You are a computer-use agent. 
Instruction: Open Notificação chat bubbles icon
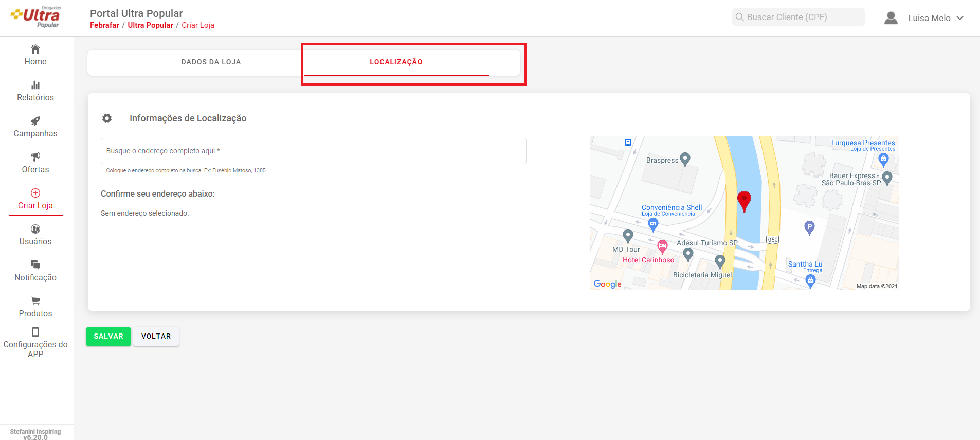[35, 265]
